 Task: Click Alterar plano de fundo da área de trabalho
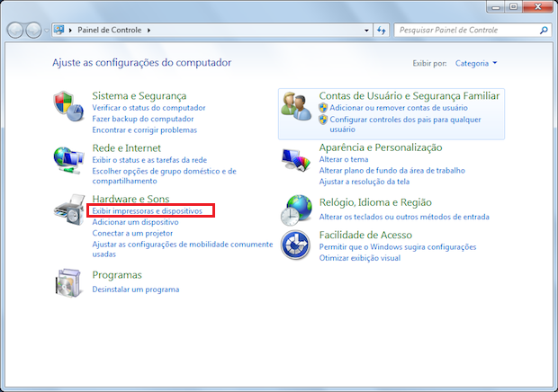tap(392, 171)
